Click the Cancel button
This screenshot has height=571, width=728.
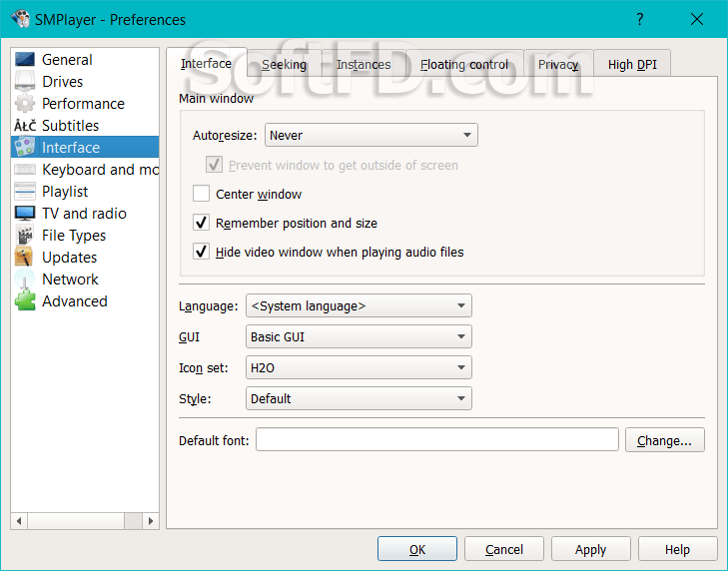503,549
